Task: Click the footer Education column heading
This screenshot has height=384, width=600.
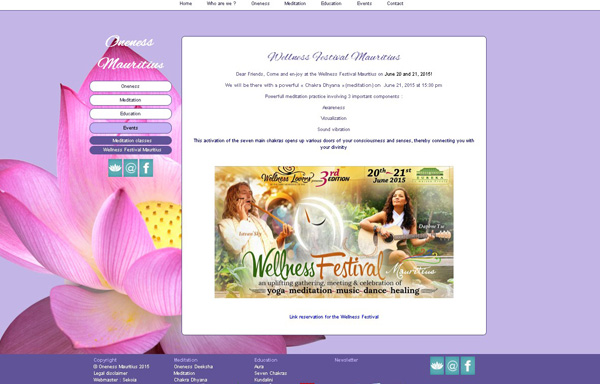Action: 266,360
